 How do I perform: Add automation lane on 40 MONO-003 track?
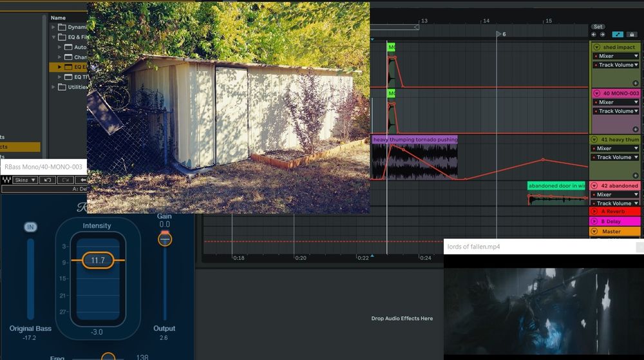[x=636, y=129]
